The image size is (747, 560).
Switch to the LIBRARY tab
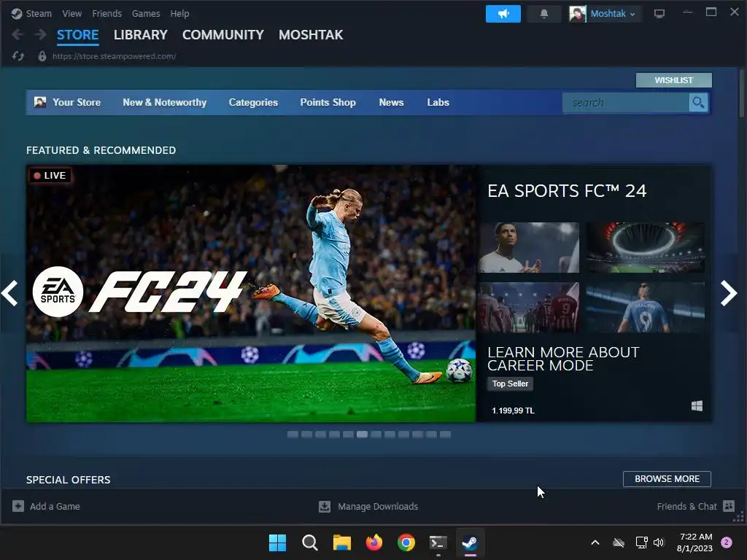pyautogui.click(x=141, y=35)
